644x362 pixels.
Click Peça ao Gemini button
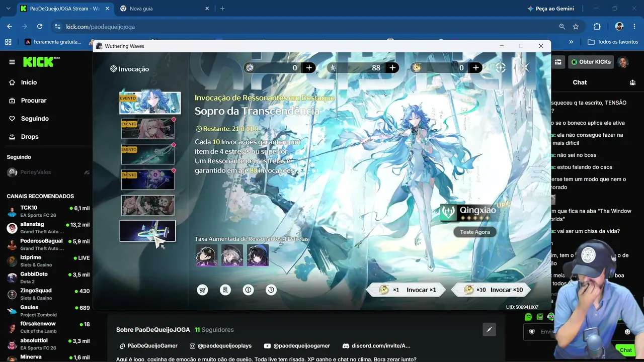pos(550,9)
